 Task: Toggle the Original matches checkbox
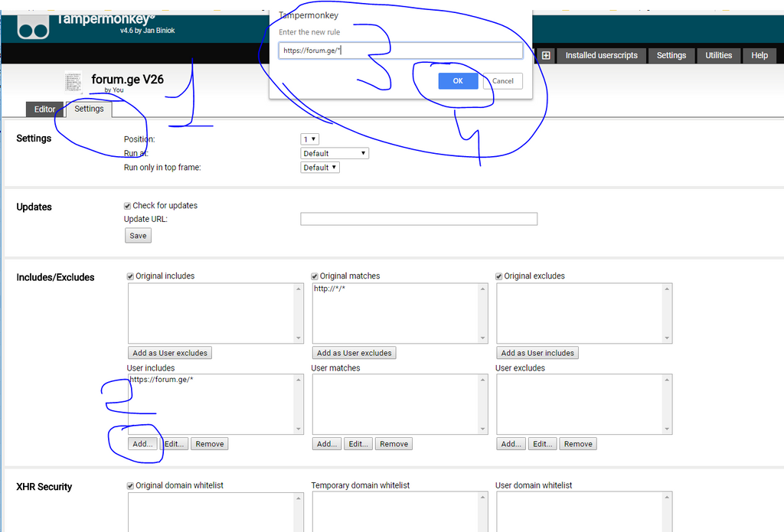pos(315,276)
